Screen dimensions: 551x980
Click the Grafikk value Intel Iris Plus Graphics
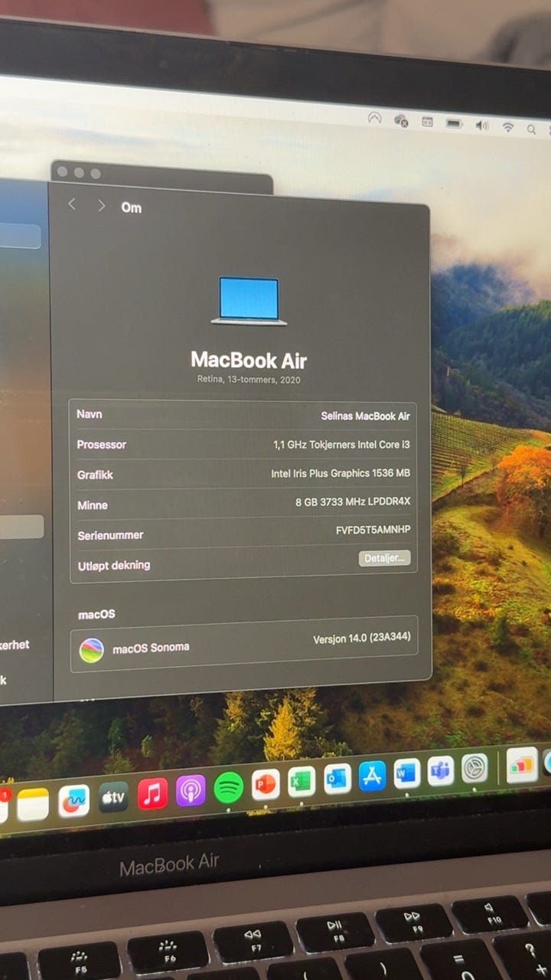pyautogui.click(x=341, y=473)
